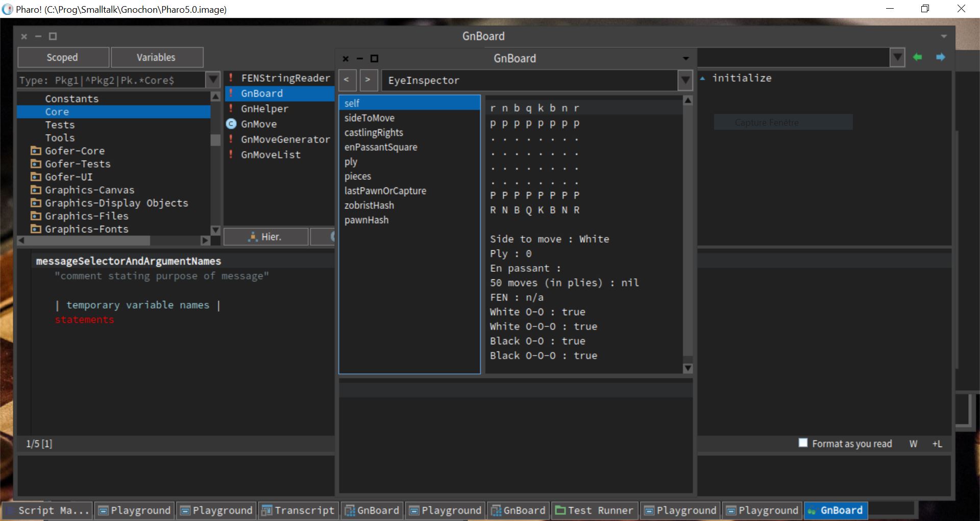The width and height of the screenshot is (980, 521).
Task: Toggle the Variables view button
Action: 157,57
